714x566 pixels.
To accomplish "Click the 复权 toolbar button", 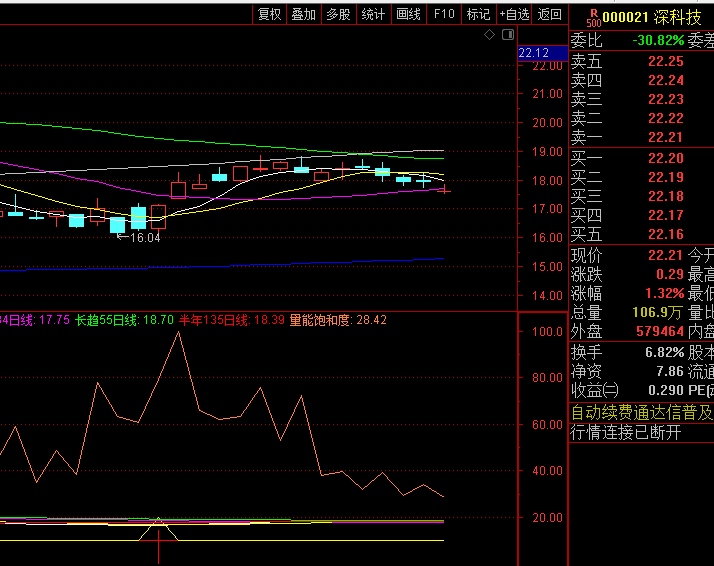I will [270, 14].
